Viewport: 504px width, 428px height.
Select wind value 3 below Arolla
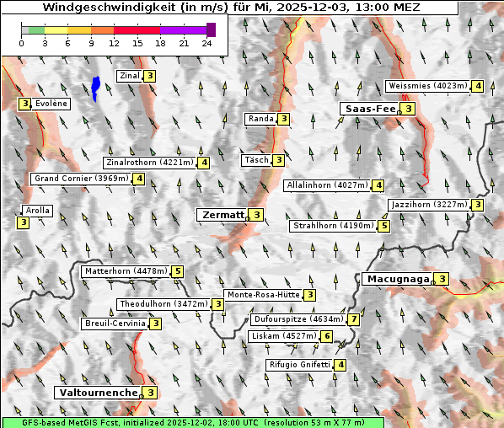coord(23,222)
